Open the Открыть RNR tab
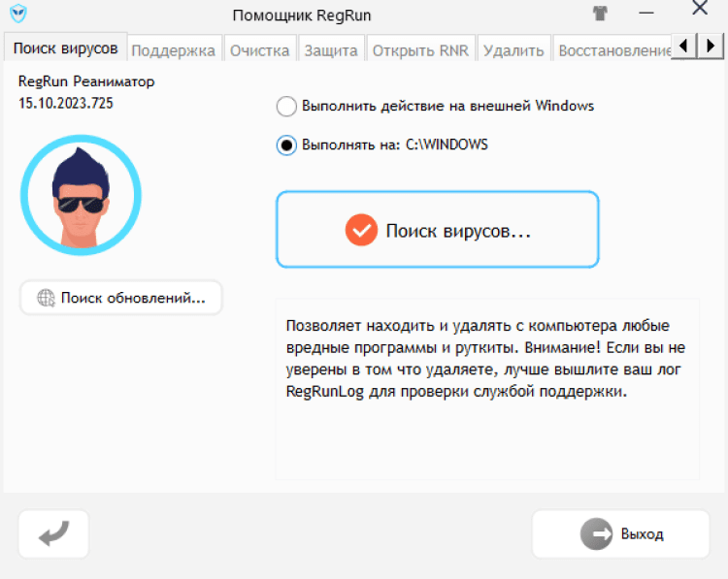Viewport: 728px width, 579px height. tap(420, 50)
